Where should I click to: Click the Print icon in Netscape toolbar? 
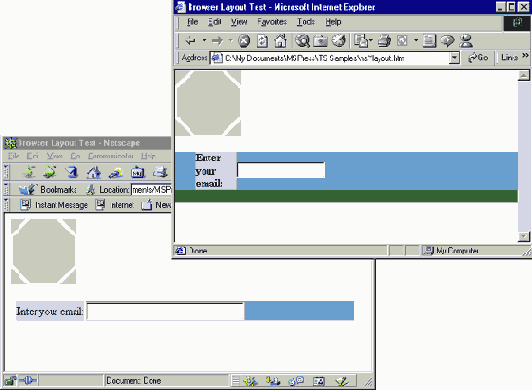coord(160,172)
